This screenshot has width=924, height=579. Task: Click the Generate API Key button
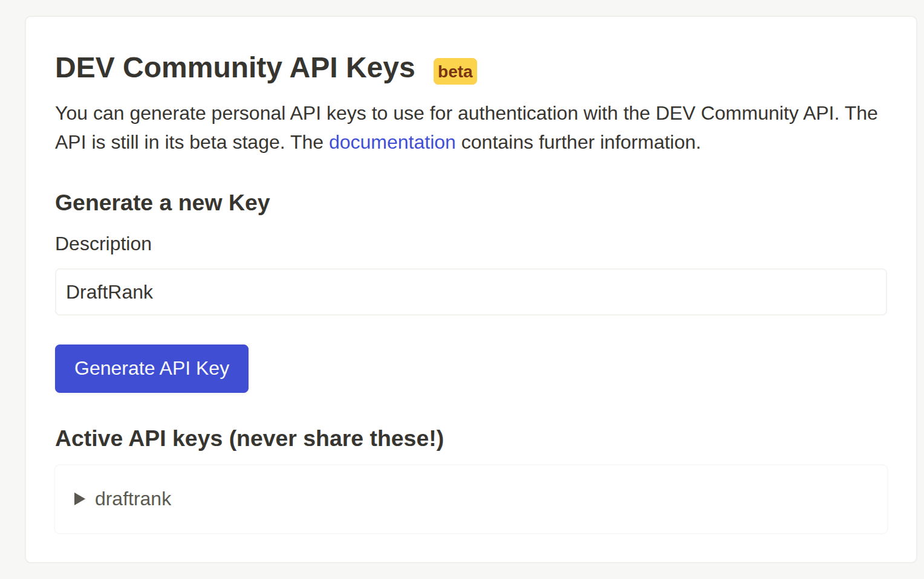(152, 369)
